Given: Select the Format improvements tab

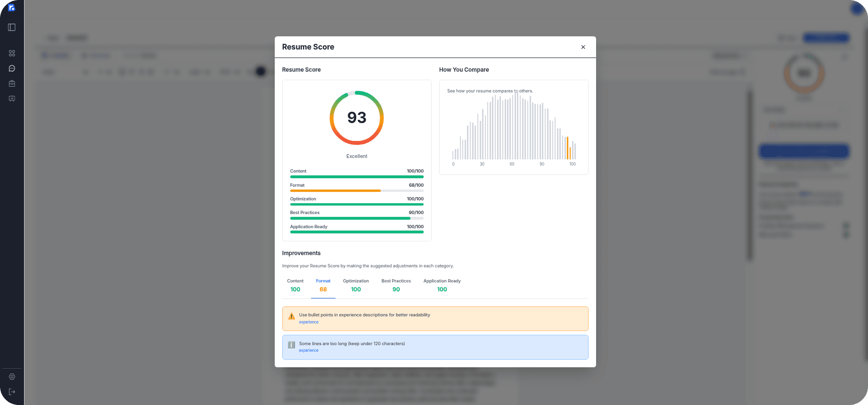Looking at the screenshot, I should pos(323,285).
